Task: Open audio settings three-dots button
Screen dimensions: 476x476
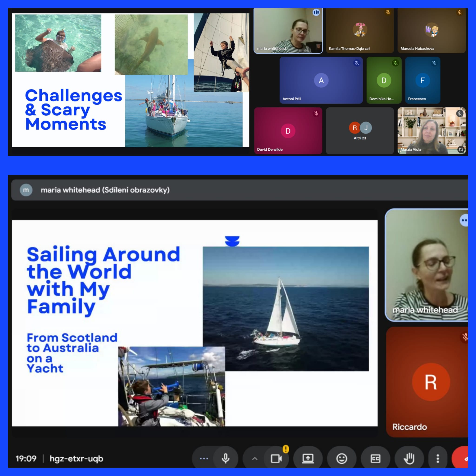Action: tap(204, 459)
